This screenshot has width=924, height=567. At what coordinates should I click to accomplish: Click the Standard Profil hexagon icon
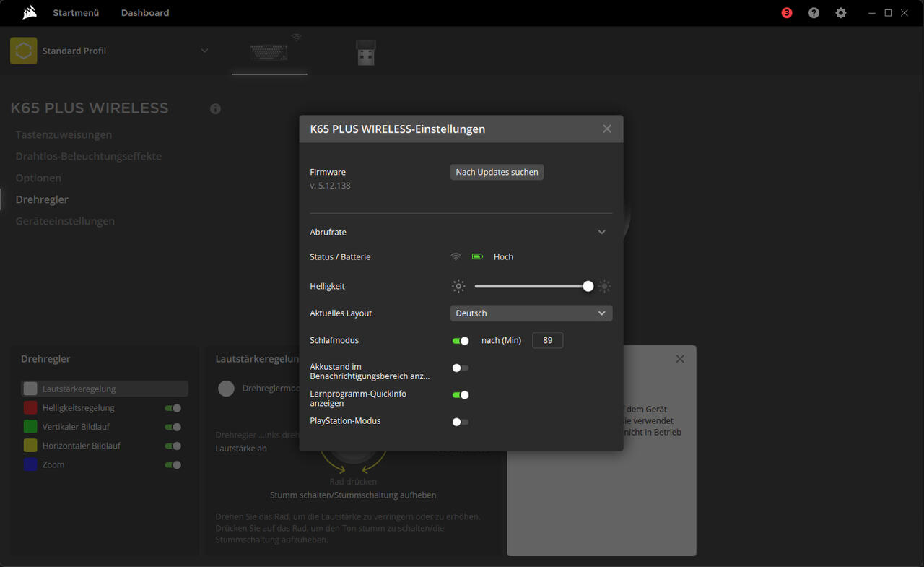(x=24, y=51)
